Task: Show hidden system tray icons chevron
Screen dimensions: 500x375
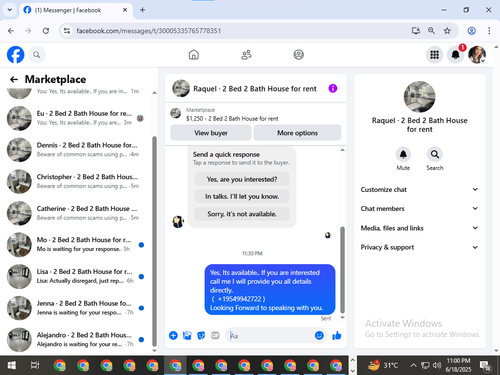Action: point(413,365)
